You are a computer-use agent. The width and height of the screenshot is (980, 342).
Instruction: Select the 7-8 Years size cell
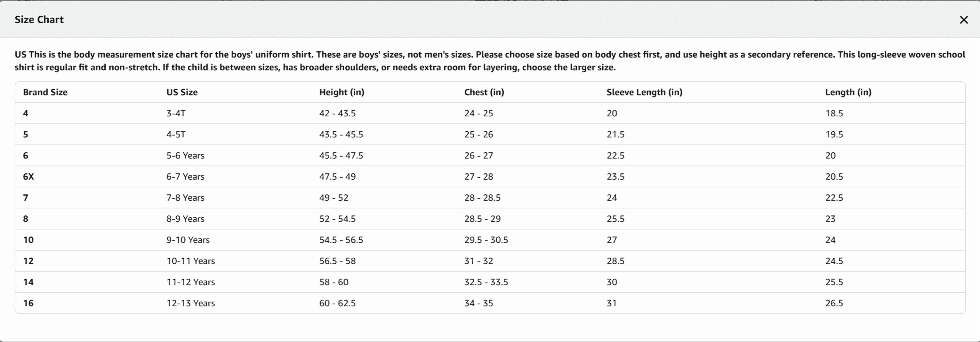(x=185, y=198)
